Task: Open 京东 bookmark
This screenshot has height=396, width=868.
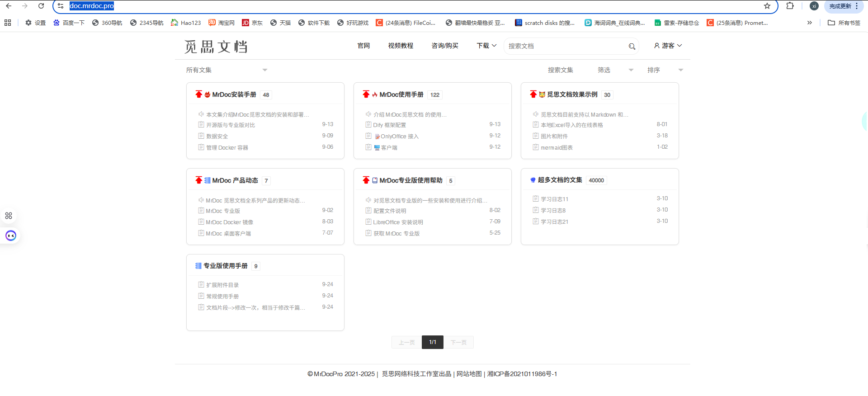Action: click(x=252, y=23)
